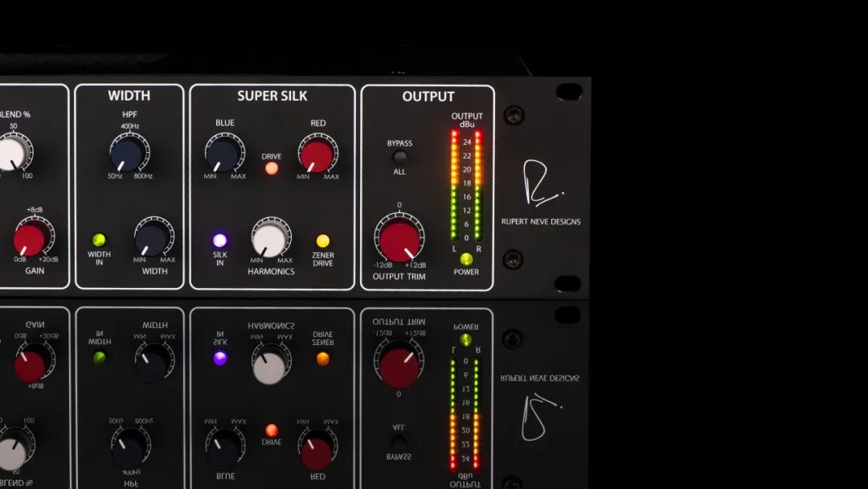Click the SUPER SILK section title
The height and width of the screenshot is (489, 868).
(x=272, y=97)
